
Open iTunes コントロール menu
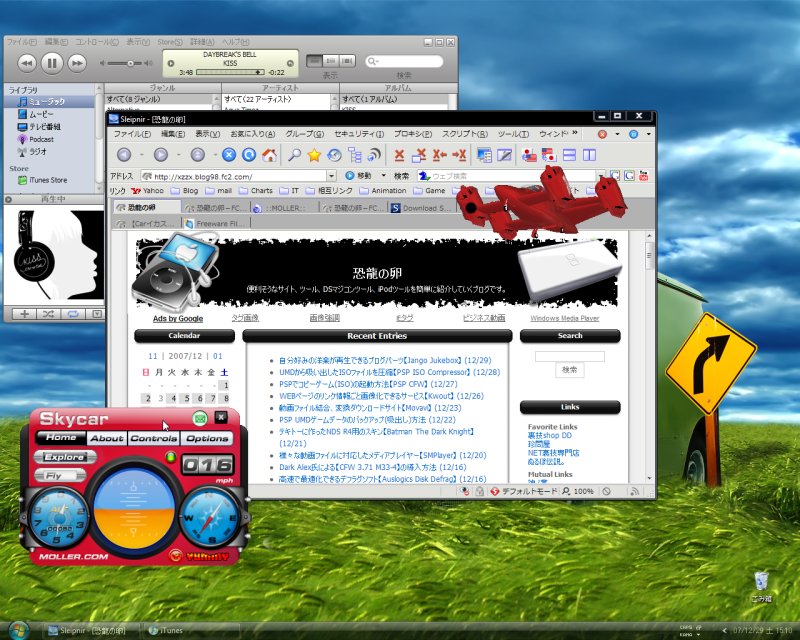coord(97,42)
